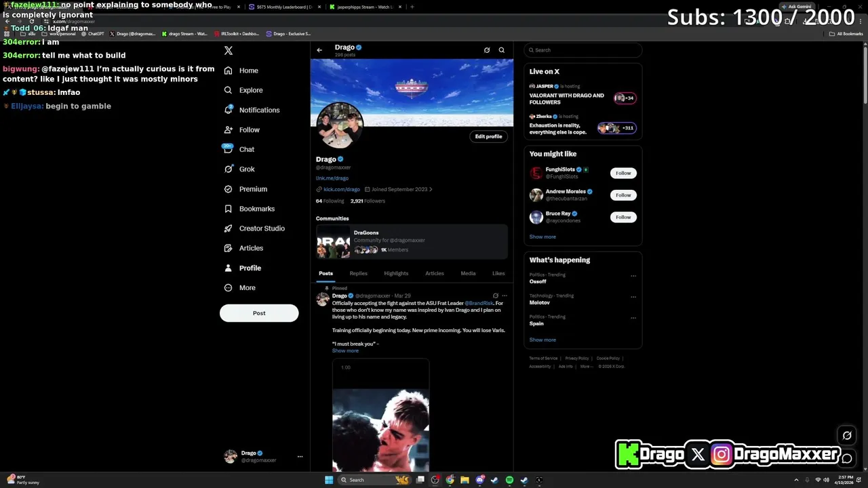Follow Bruce Ray
This screenshot has height=488, width=868.
[x=623, y=217]
